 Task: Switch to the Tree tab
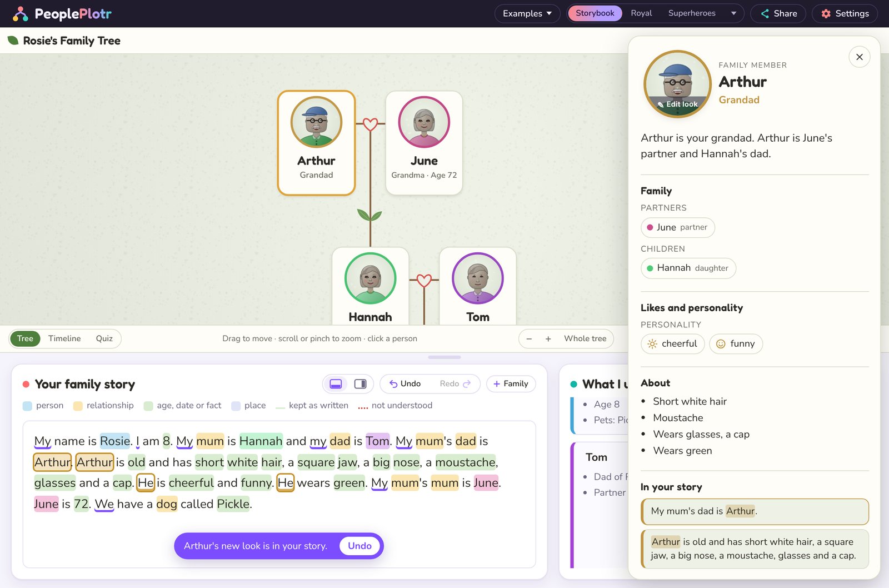25,338
